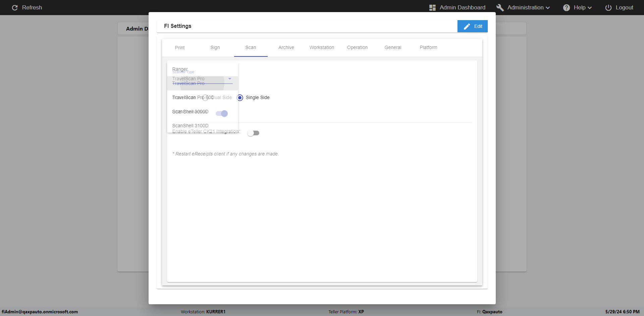644x316 pixels.
Task: Open the Archive tab
Action: pos(286,48)
